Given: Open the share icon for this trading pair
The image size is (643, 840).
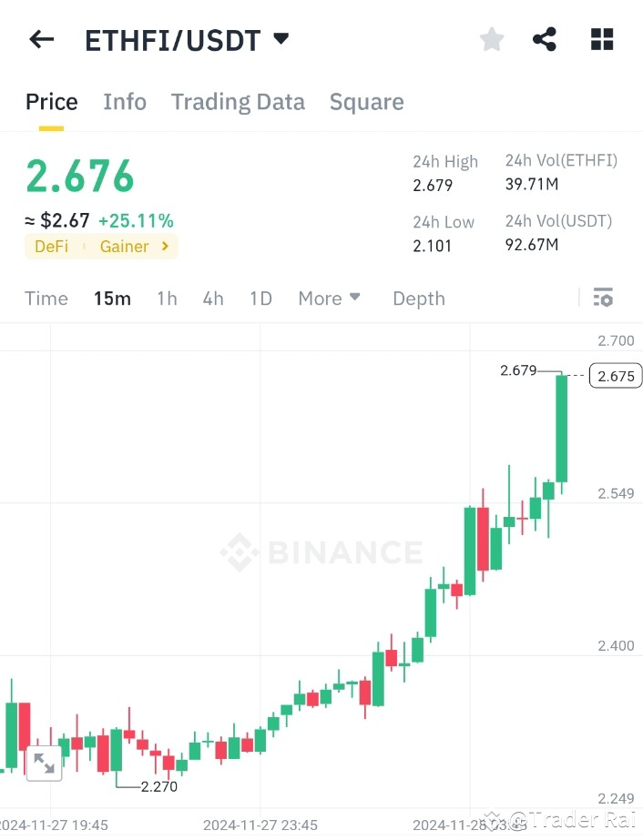Looking at the screenshot, I should [545, 39].
